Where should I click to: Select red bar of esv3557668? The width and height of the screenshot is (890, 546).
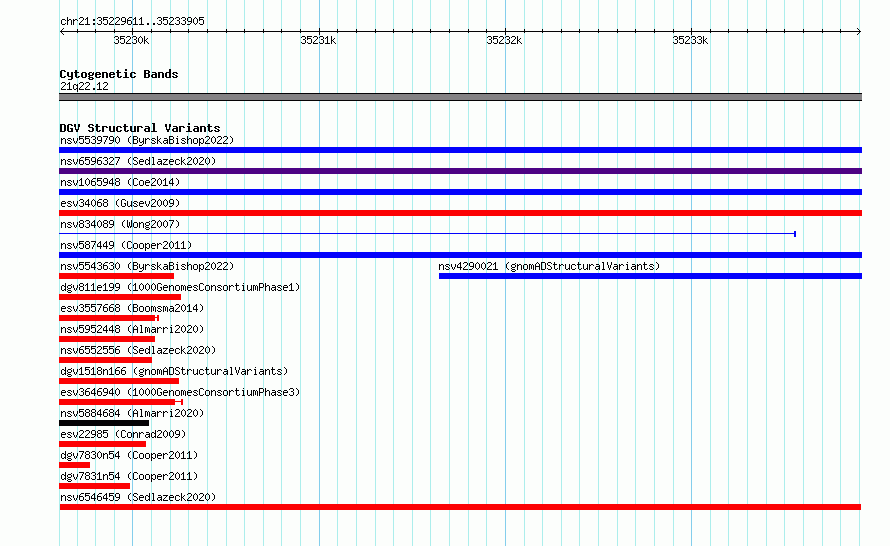pyautogui.click(x=109, y=318)
